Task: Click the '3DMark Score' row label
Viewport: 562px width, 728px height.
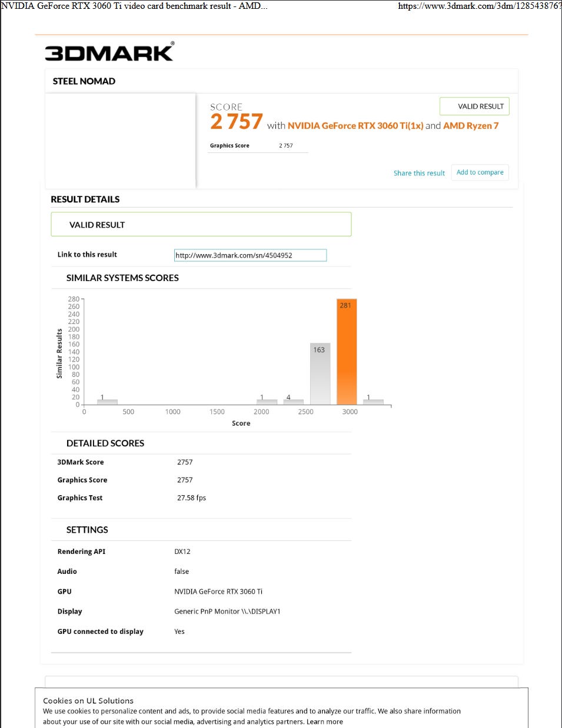Action: coord(81,462)
